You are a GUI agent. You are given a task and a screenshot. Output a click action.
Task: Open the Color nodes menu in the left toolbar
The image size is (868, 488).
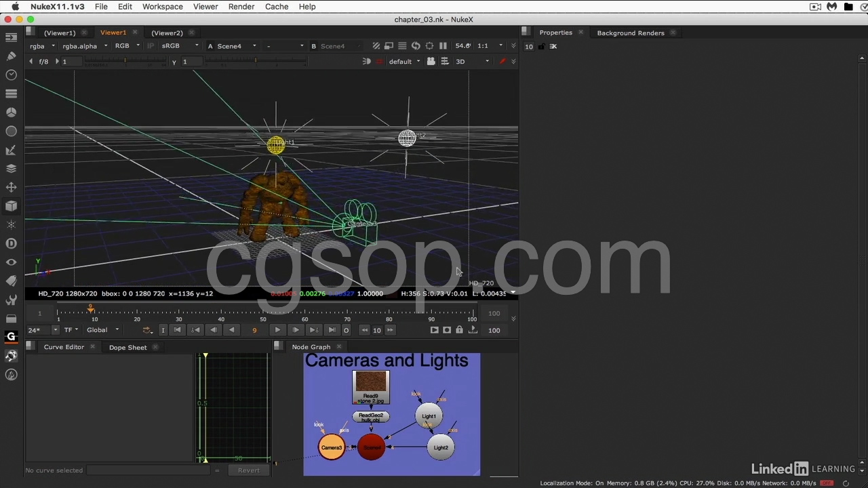click(x=11, y=113)
